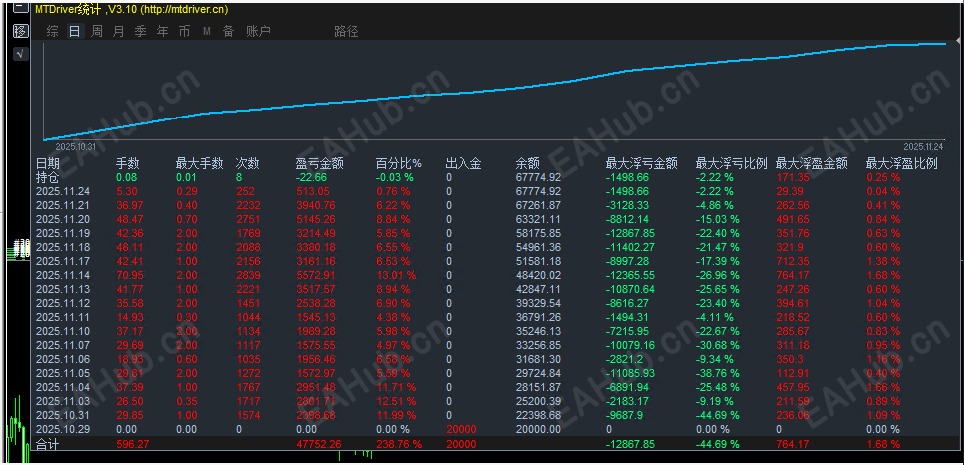Image resolution: width=964 pixels, height=465 pixels.
Task: Switch to the 月 monthly tab
Action: [x=119, y=31]
